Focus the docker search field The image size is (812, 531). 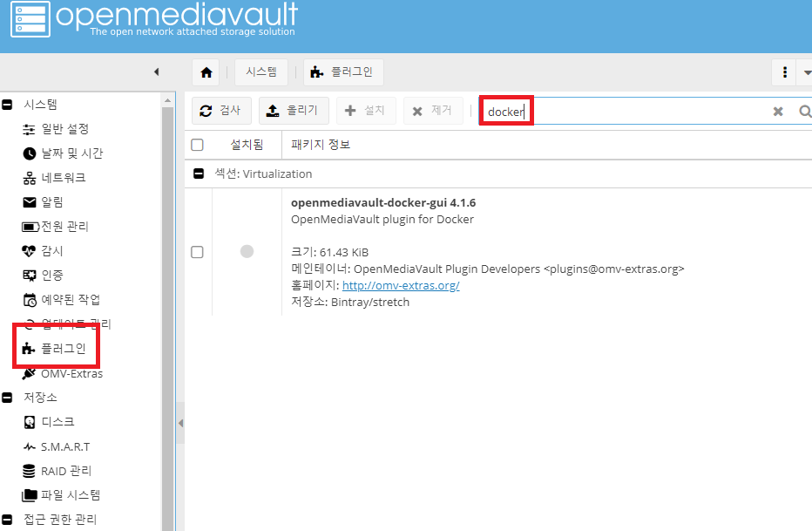[624, 112]
